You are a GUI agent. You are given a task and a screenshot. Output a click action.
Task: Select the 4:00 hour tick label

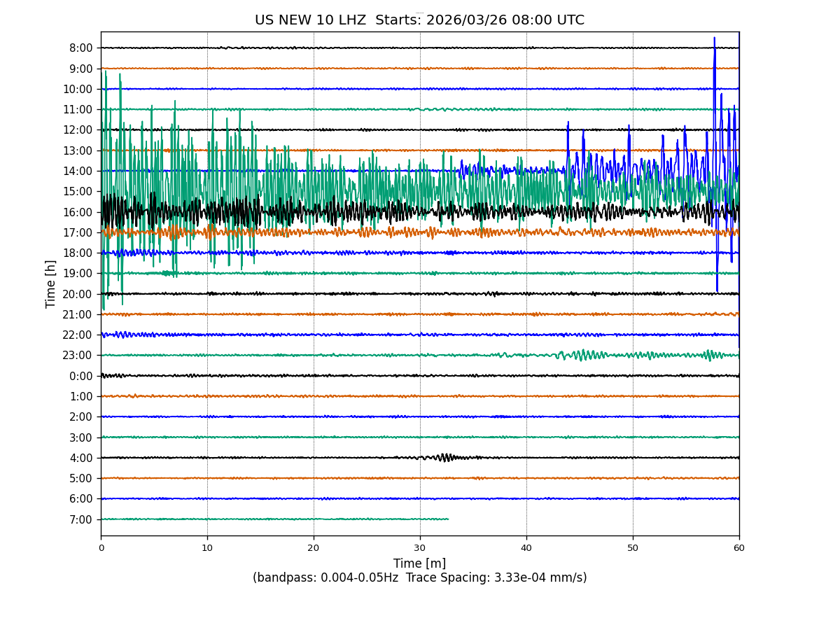80,458
